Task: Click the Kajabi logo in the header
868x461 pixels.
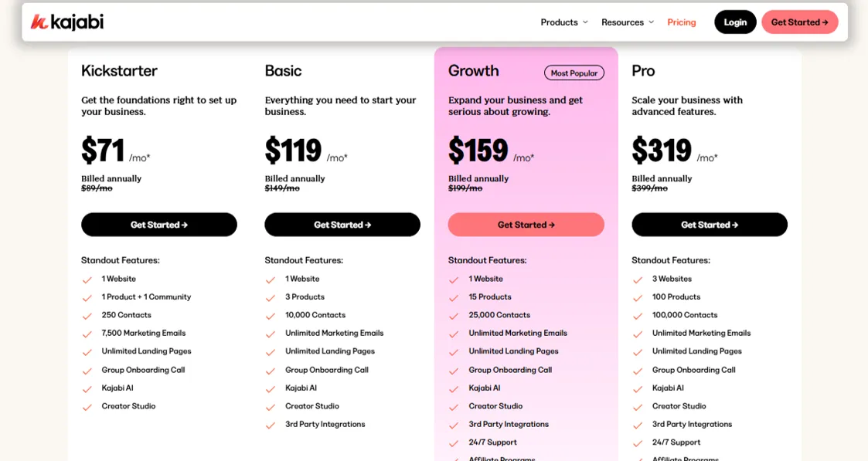Action: 67,22
